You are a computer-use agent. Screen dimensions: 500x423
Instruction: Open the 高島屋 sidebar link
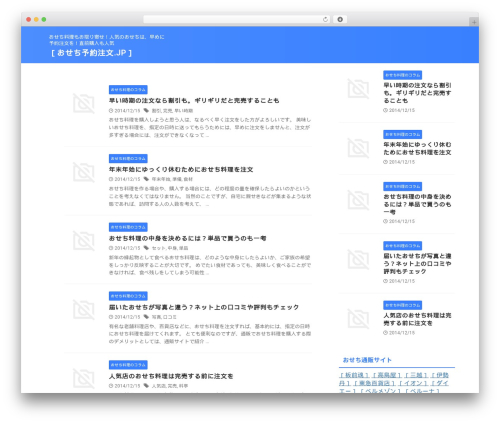(387, 375)
